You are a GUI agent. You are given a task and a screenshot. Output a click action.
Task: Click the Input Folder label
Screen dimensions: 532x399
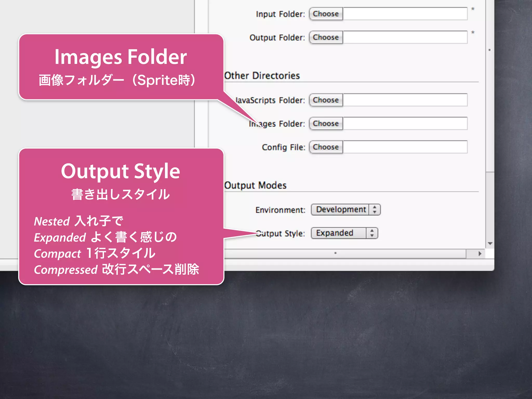click(280, 14)
